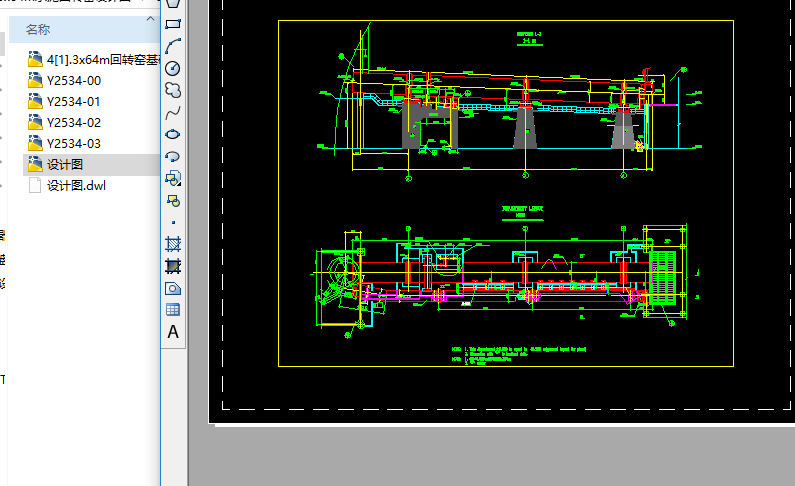Click the plan view drawing
The height and width of the screenshot is (486, 795).
point(504,280)
